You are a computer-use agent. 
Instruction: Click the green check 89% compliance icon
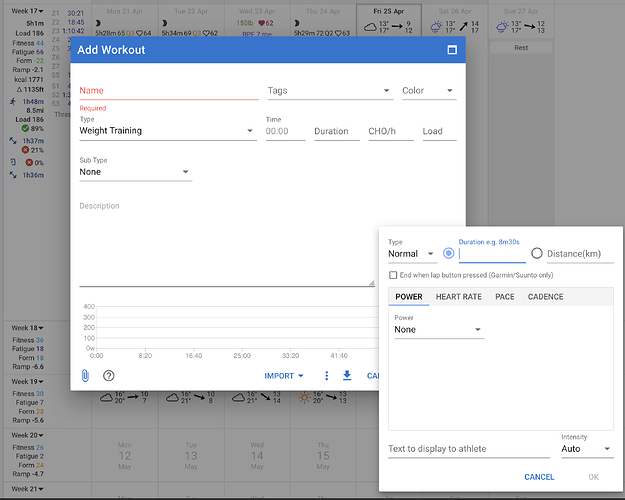coord(25,128)
